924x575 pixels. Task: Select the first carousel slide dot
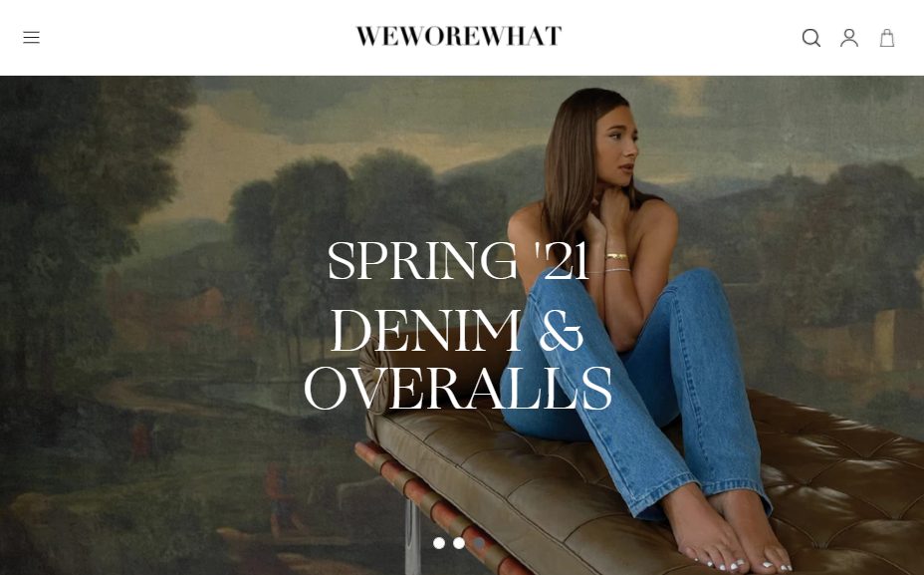click(439, 543)
